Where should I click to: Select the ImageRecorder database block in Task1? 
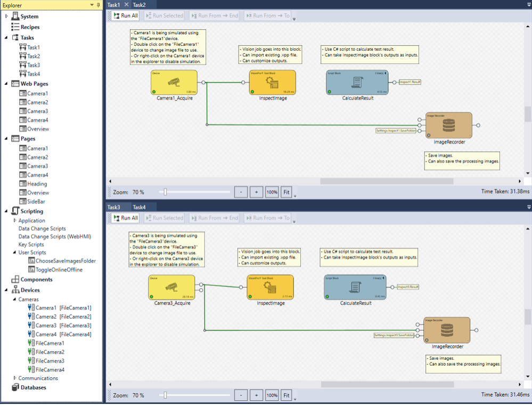(x=448, y=126)
